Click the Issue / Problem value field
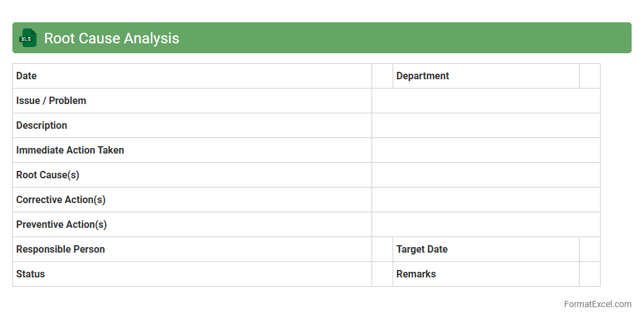The width and height of the screenshot is (644, 322). point(485,101)
